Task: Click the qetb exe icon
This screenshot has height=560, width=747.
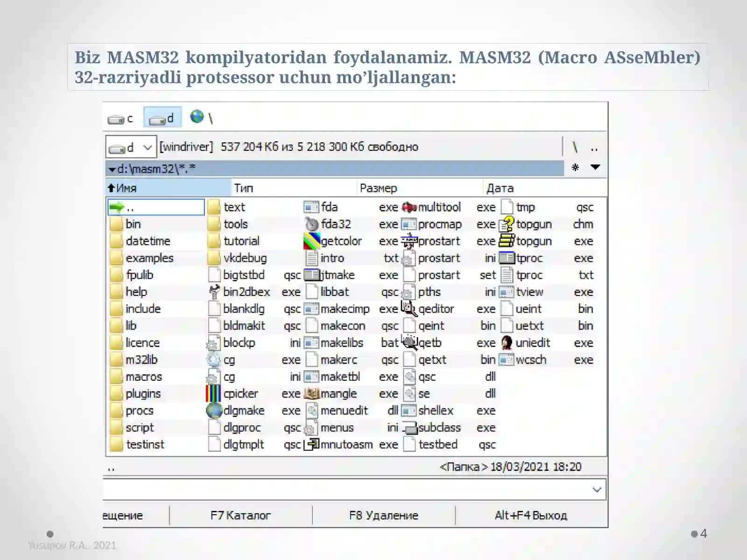Action: [x=409, y=343]
